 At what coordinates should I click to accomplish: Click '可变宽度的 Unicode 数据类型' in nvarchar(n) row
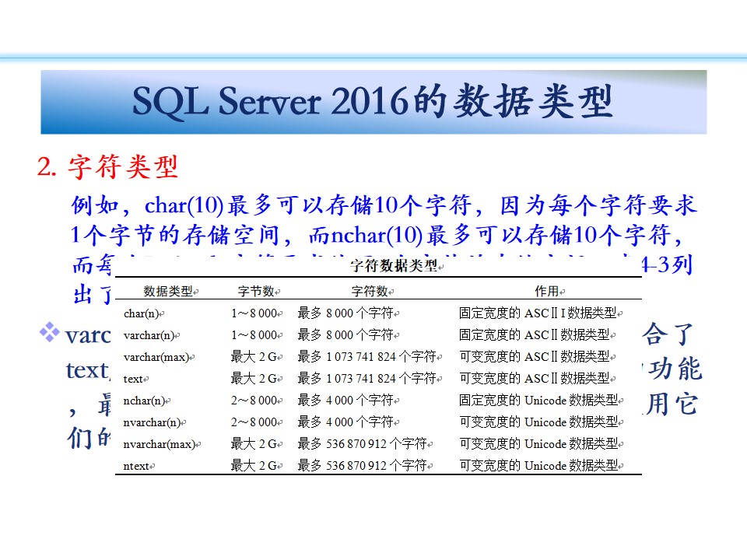[x=538, y=422]
